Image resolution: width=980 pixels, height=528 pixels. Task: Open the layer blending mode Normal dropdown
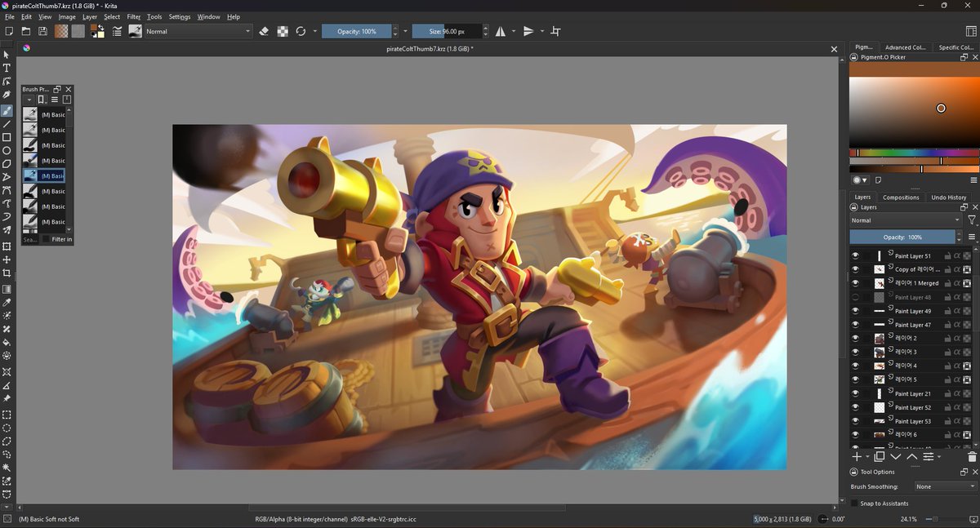[906, 220]
